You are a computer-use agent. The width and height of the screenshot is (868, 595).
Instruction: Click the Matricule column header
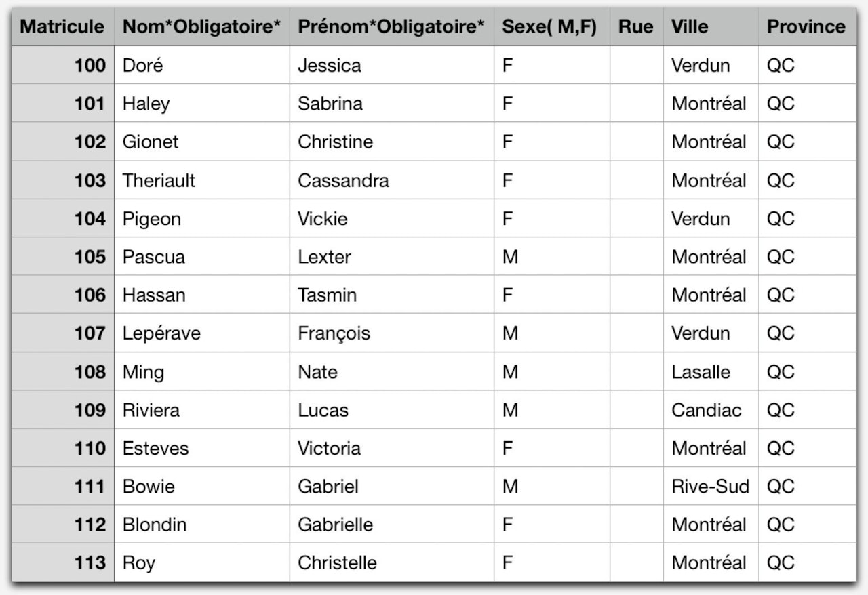tap(62, 27)
